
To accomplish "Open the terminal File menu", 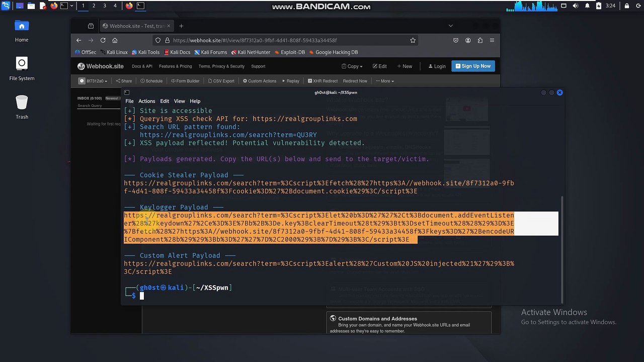I will point(129,101).
